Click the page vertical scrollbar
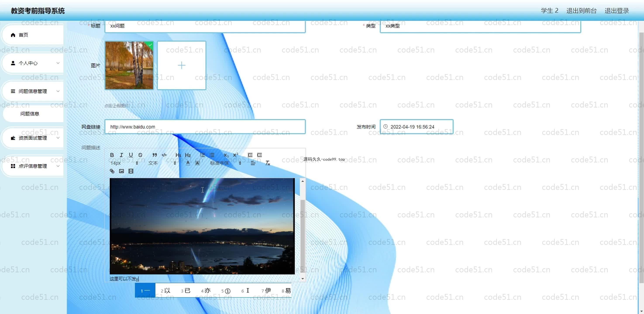Viewport: 644px width, 314px height. (641, 157)
